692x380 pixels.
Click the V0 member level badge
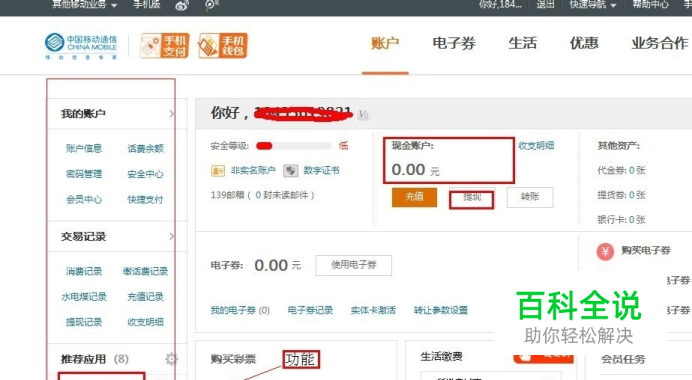click(x=363, y=114)
